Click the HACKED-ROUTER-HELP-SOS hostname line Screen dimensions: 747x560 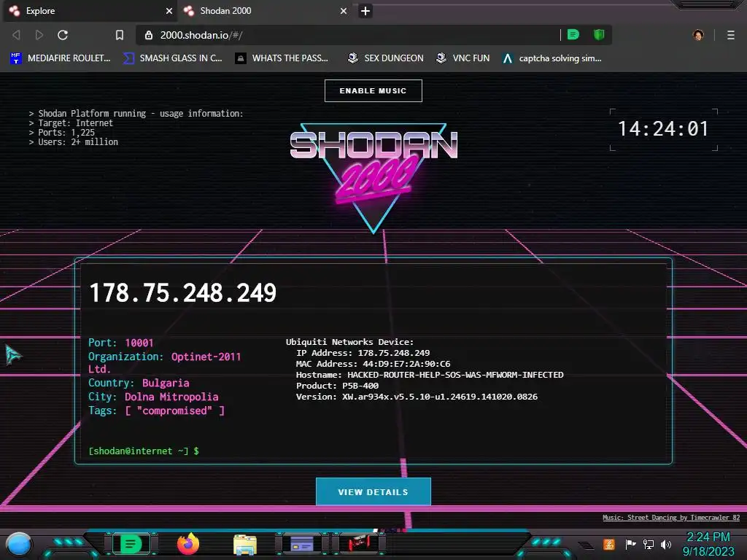pyautogui.click(x=430, y=375)
